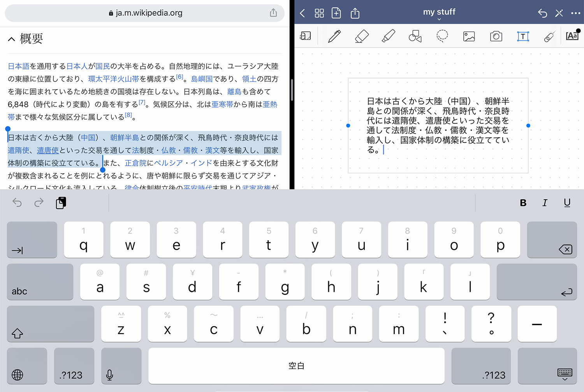This screenshot has height=392, width=584.
Task: Open the 日本語 link
Action: click(19, 66)
